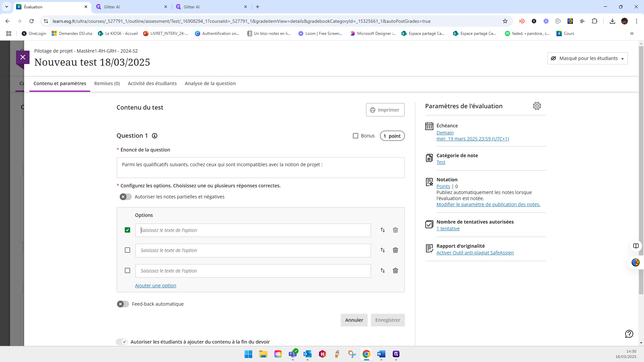644x362 pixels.
Task: Open evaluation settings gear icon
Action: pyautogui.click(x=537, y=106)
